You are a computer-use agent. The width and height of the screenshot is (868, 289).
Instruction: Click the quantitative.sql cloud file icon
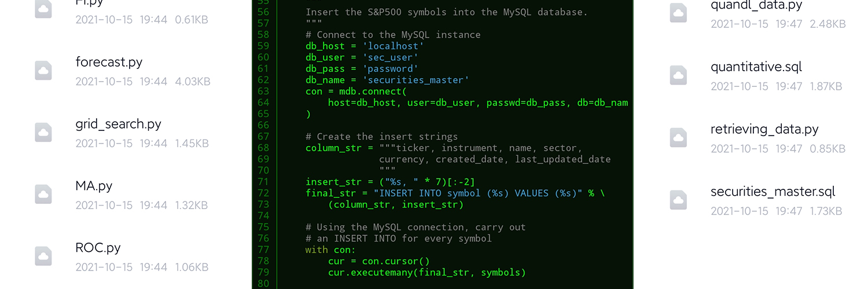(x=678, y=76)
